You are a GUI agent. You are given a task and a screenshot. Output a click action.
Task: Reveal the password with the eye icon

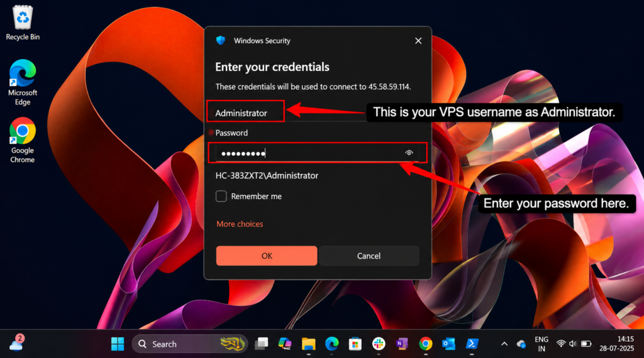pyautogui.click(x=409, y=153)
